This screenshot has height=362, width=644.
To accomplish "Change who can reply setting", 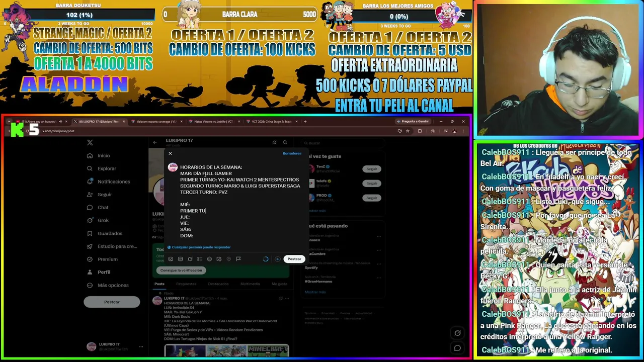I will point(199,247).
